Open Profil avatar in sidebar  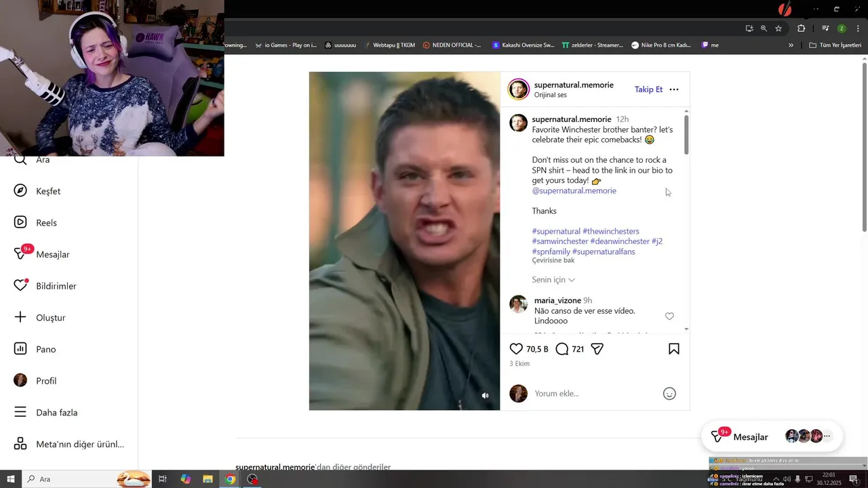pyautogui.click(x=20, y=380)
